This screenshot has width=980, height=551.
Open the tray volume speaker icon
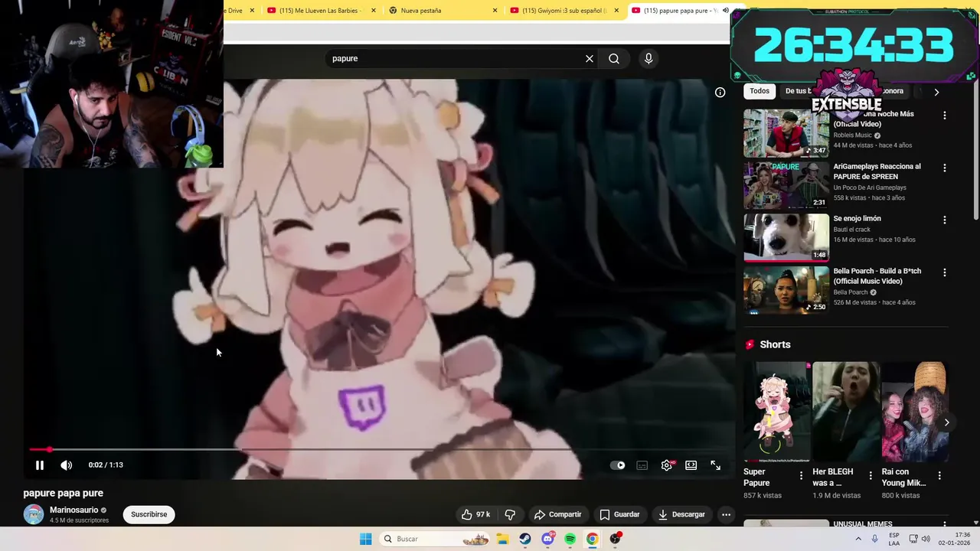926,539
